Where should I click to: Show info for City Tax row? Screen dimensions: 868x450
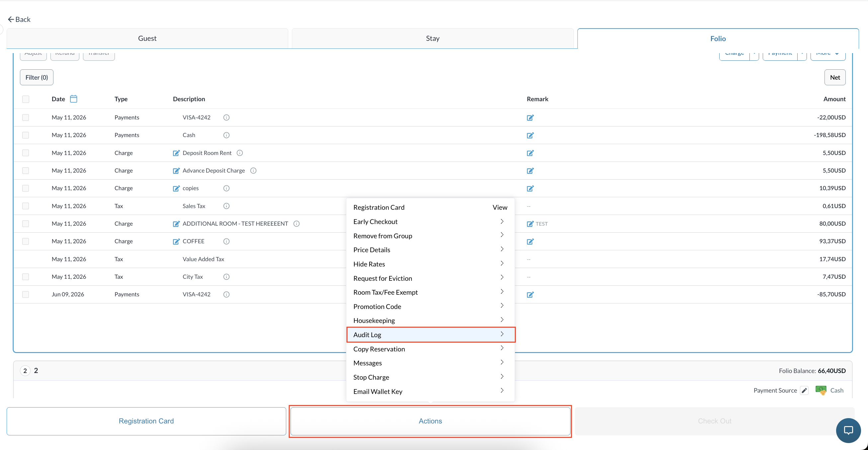click(226, 276)
